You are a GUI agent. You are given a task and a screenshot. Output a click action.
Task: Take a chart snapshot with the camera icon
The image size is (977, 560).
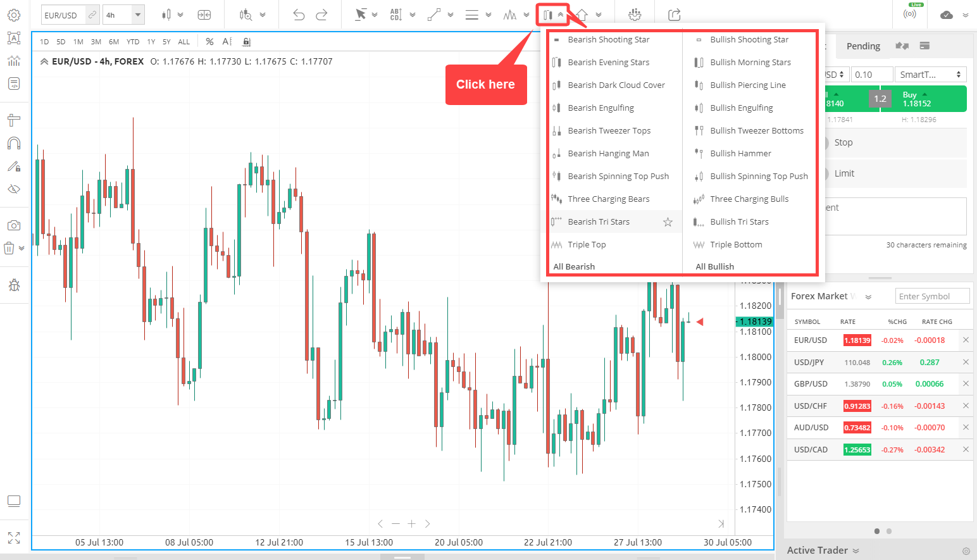click(14, 225)
